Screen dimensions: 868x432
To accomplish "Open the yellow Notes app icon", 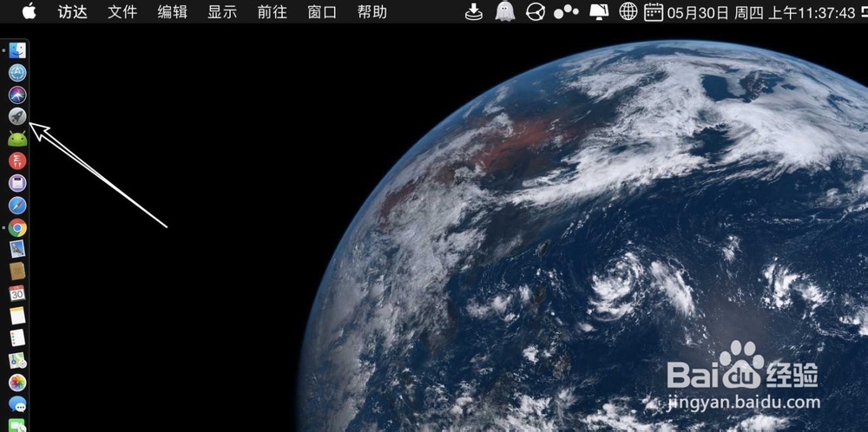I will click(17, 316).
